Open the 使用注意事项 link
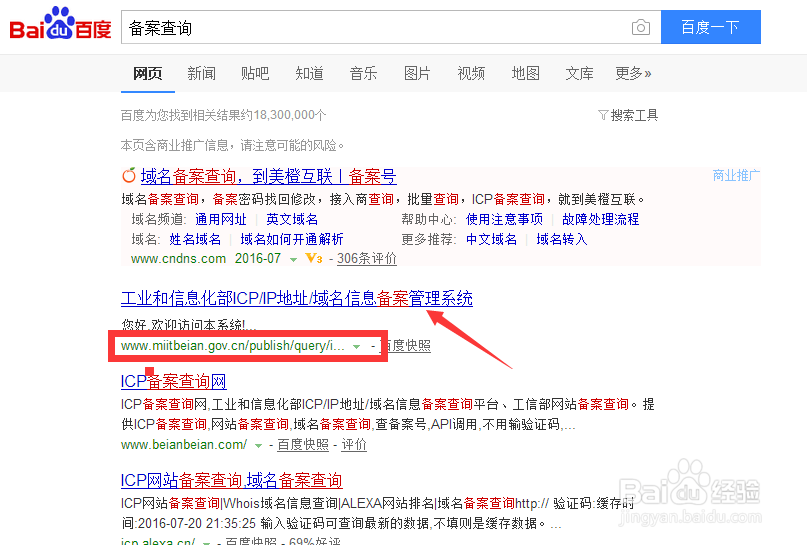The width and height of the screenshot is (807, 545). click(504, 219)
